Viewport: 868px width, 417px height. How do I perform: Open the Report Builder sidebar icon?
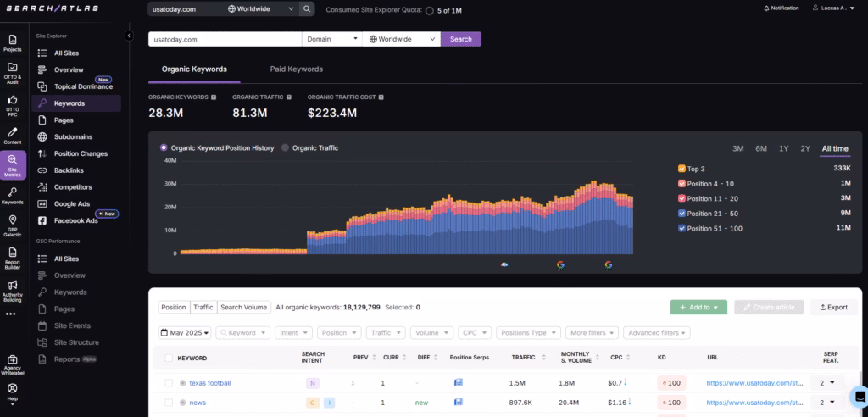point(13,257)
